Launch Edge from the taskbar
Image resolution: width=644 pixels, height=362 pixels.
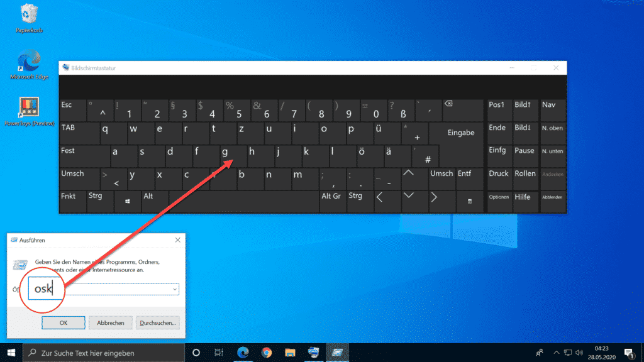[x=243, y=353]
